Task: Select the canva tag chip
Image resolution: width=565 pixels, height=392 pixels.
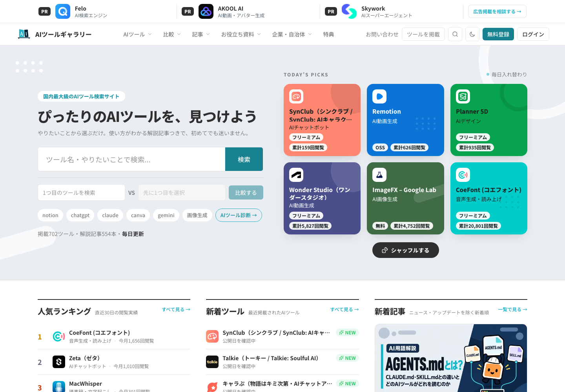Action: (138, 215)
